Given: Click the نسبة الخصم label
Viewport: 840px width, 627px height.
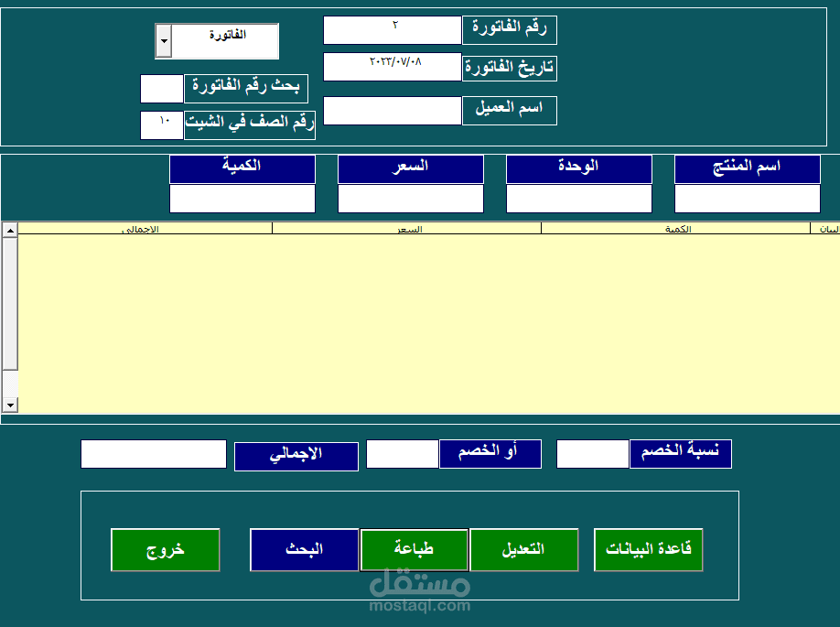Looking at the screenshot, I should point(681,454).
